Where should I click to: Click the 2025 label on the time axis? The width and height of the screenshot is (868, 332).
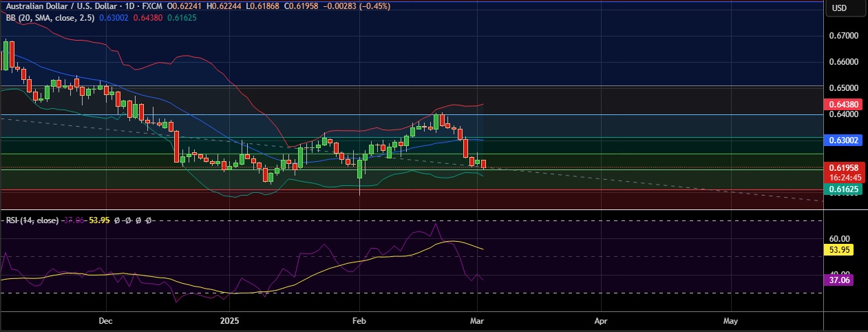(229, 321)
